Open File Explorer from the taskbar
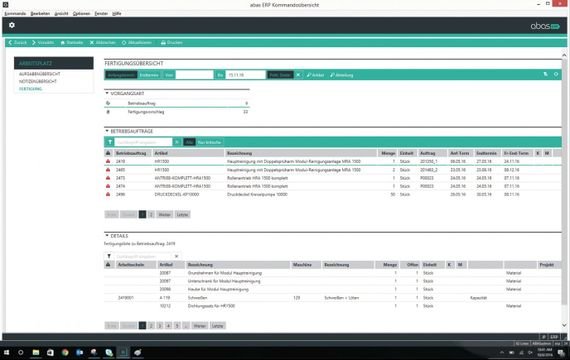This screenshot has width=570, height=360. (36, 352)
